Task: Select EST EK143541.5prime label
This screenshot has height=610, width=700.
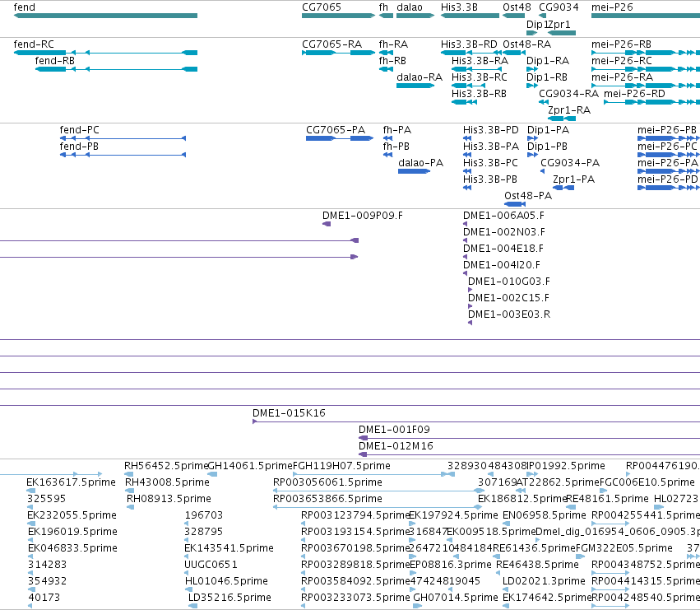Action: click(x=229, y=548)
